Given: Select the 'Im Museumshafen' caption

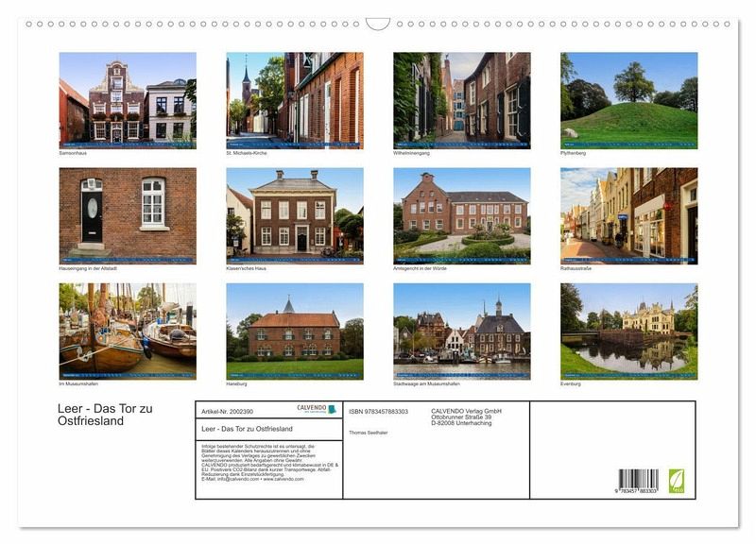Looking at the screenshot, I should pos(78,384).
